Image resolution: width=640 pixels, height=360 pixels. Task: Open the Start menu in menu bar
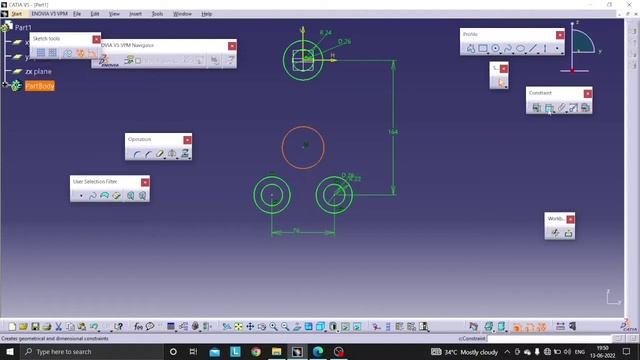[16, 14]
